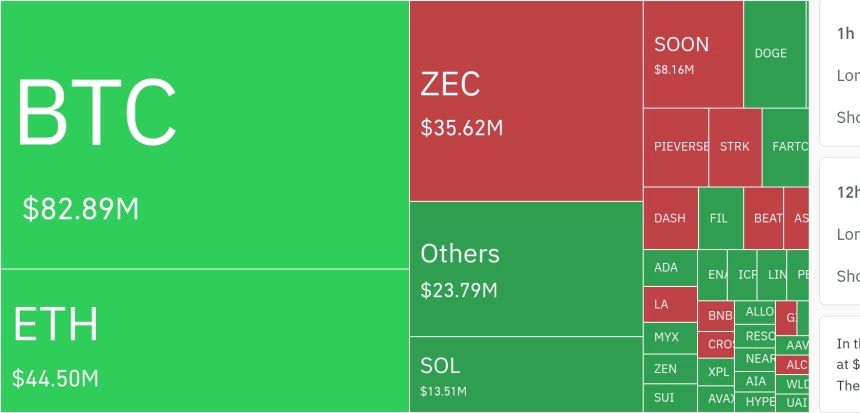860x413 pixels.
Task: Click the STRK red tile
Action: click(x=735, y=147)
